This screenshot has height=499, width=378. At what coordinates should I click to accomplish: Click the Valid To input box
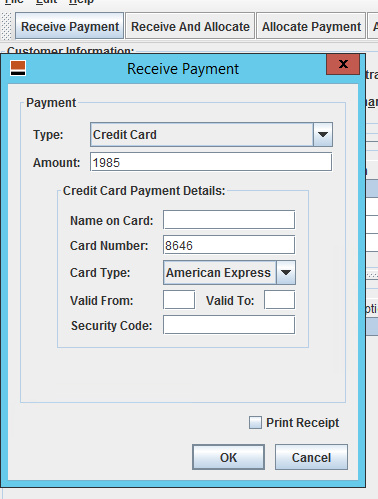pyautogui.click(x=280, y=300)
